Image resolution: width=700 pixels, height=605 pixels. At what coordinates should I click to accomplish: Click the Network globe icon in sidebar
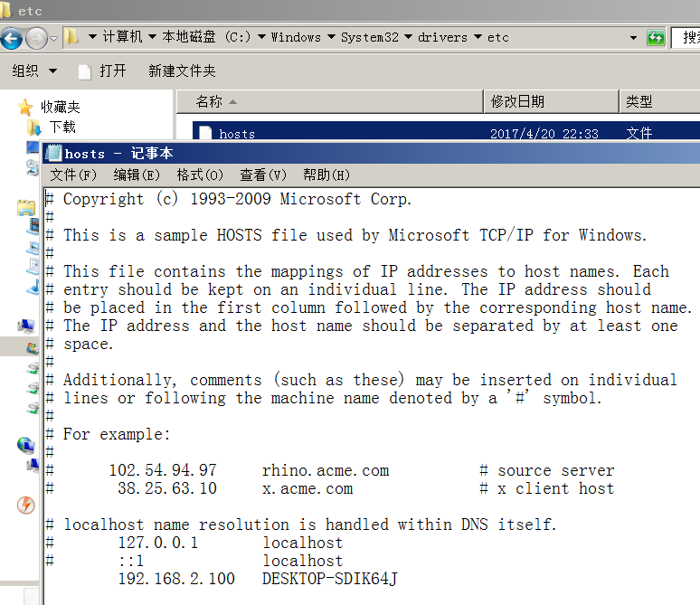(x=25, y=445)
